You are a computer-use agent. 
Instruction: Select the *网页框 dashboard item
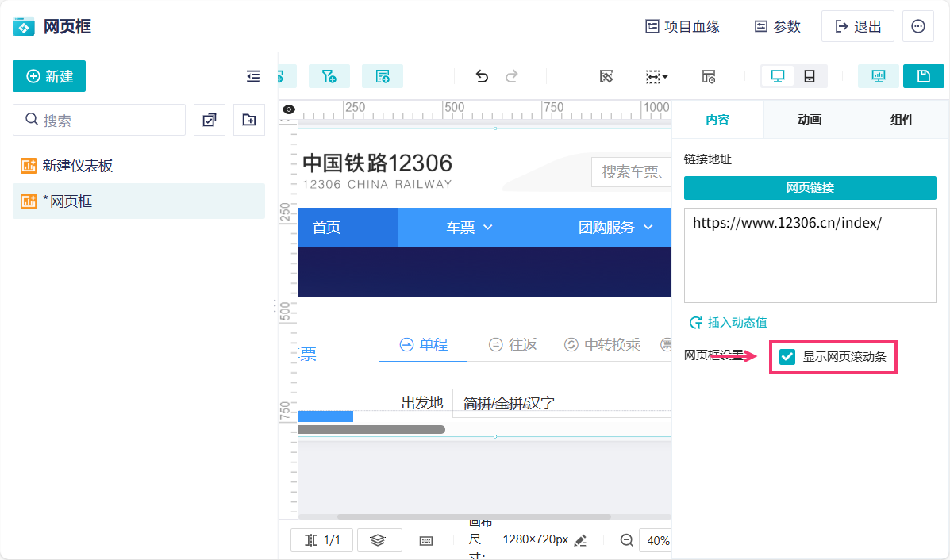pyautogui.click(x=139, y=201)
